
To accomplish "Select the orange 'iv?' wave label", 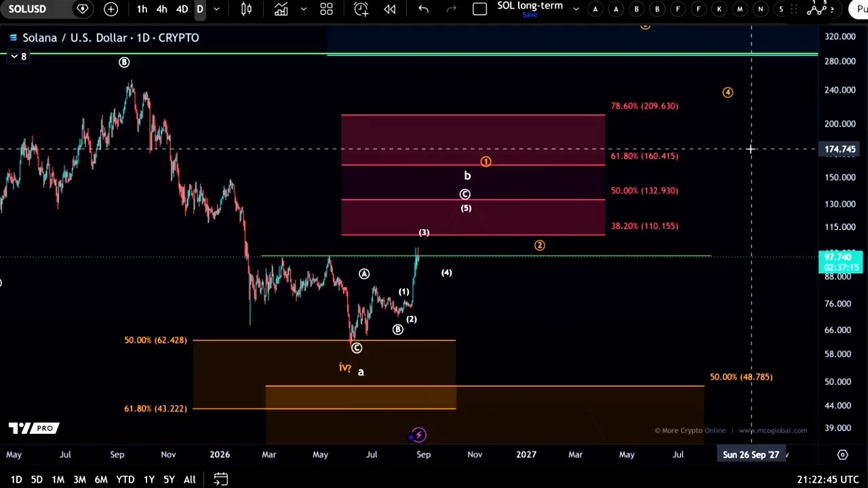I will pyautogui.click(x=345, y=367).
